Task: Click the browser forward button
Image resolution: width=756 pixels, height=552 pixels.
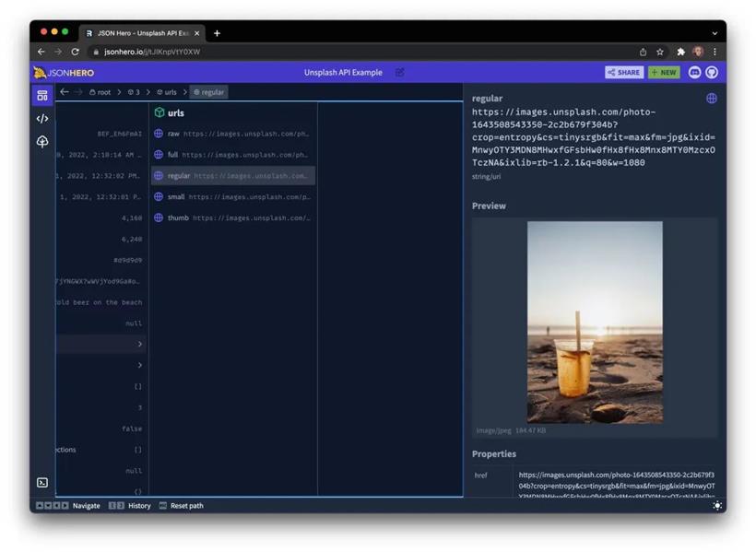Action: click(58, 52)
